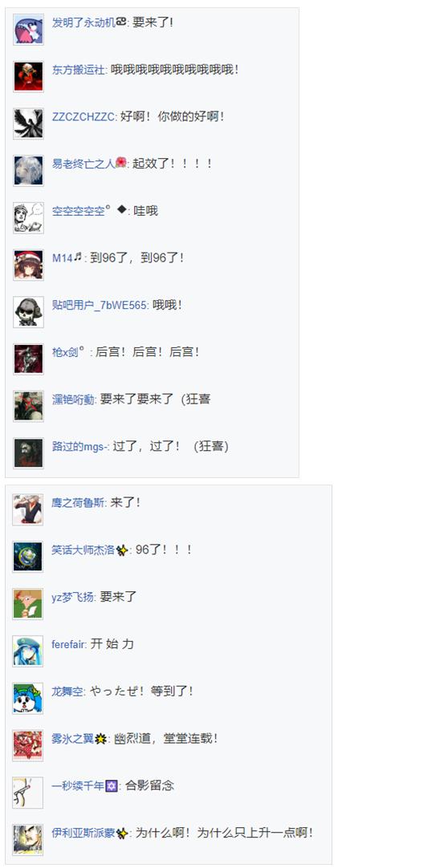This screenshot has width=448, height=868.
Task: Open the M14 username link
Action: [63, 258]
